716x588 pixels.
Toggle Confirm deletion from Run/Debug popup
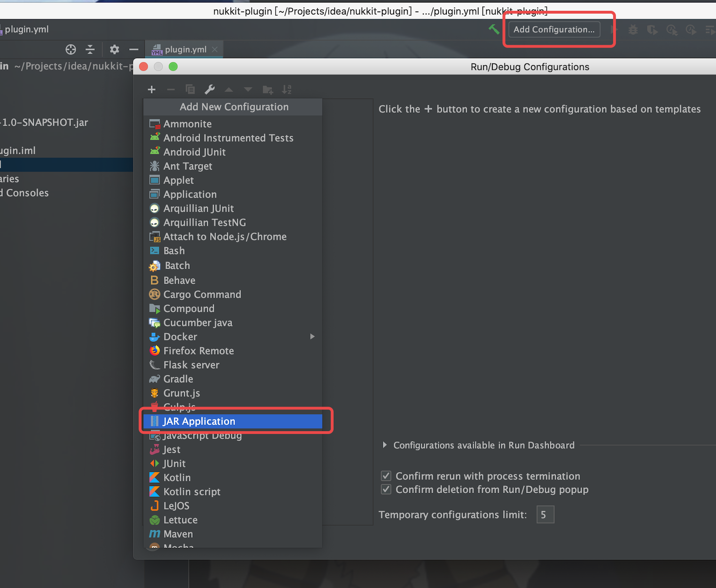(386, 489)
